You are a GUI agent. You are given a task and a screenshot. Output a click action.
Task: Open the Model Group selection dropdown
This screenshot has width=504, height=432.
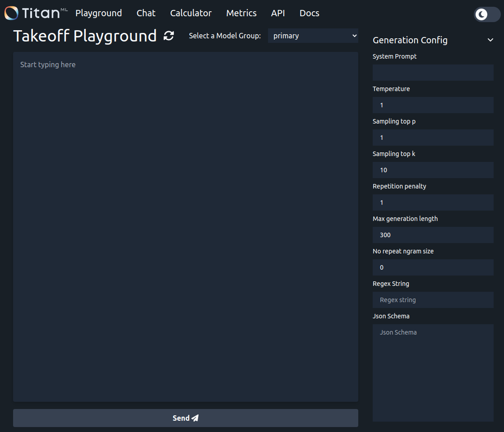313,36
